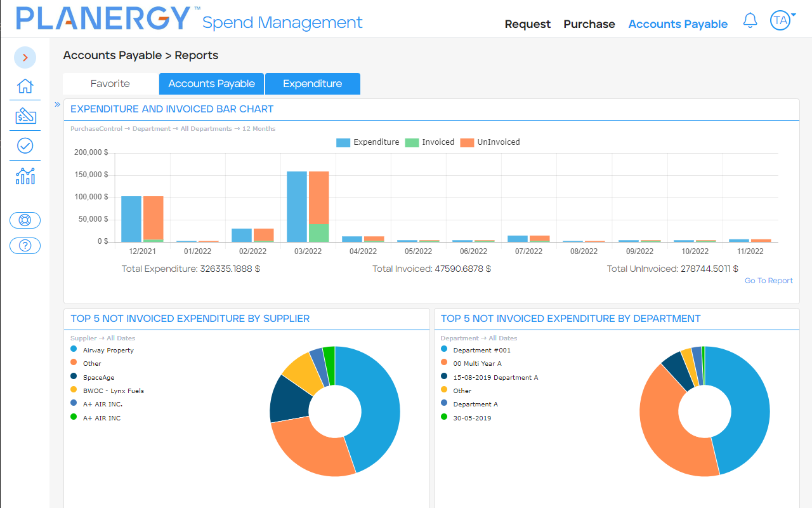Click Top 5 Not Invoiced Expenditure By Department title
Image resolution: width=812 pixels, height=508 pixels.
[571, 319]
